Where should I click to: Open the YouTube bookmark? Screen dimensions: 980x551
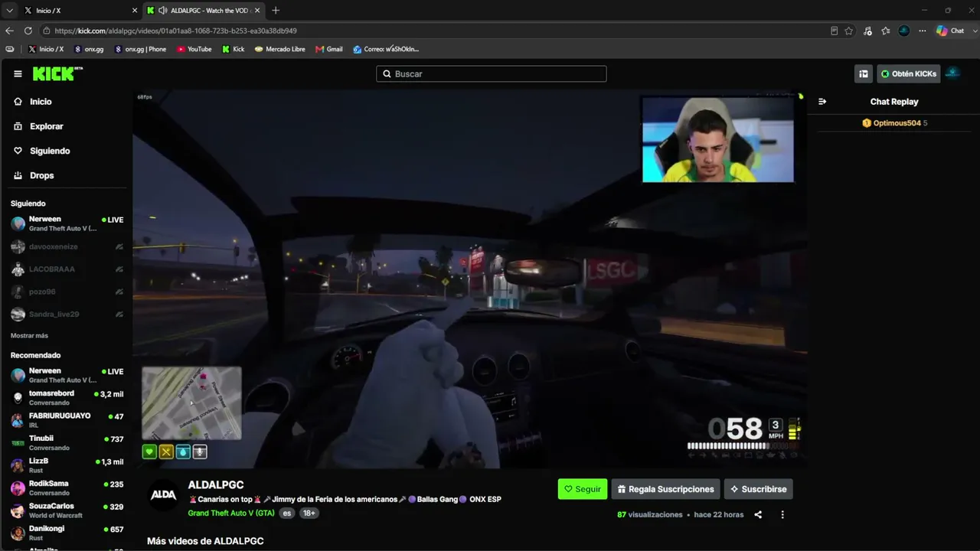point(194,49)
